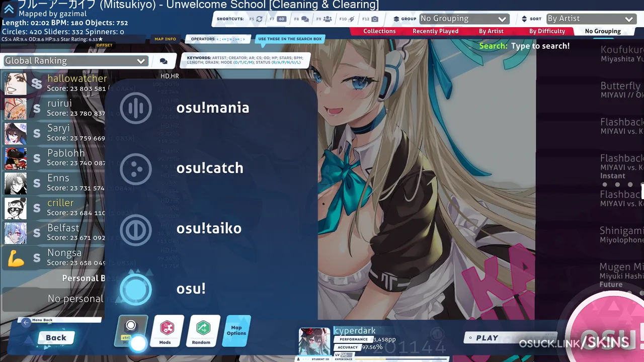Click the Menu Back arrow icon
644x362 pixels.
tap(26, 323)
